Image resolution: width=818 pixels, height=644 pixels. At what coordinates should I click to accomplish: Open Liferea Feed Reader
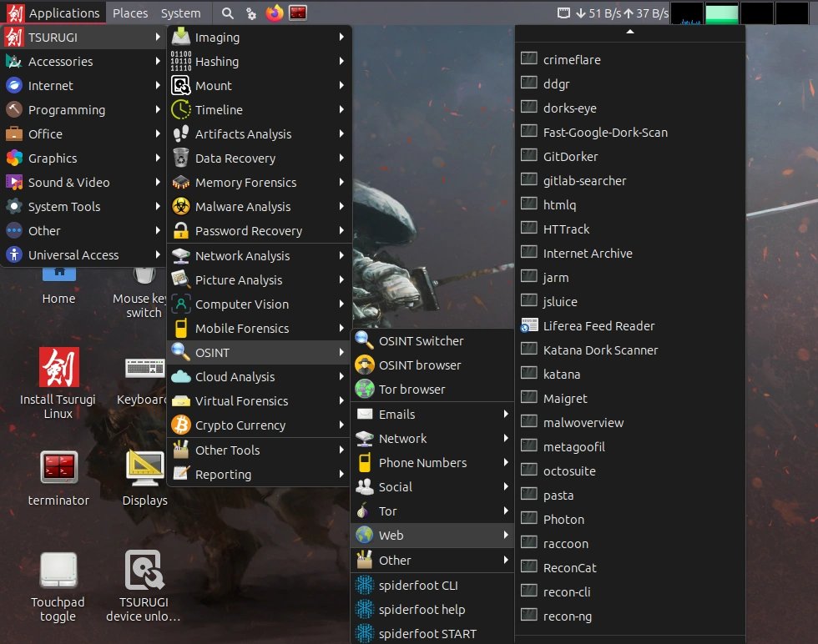(629, 326)
